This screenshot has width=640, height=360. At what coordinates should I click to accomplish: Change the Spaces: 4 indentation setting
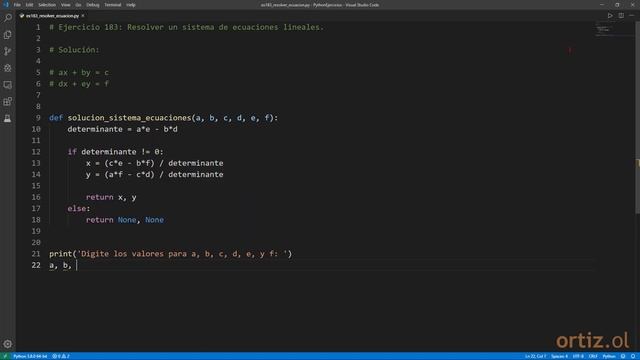point(559,356)
